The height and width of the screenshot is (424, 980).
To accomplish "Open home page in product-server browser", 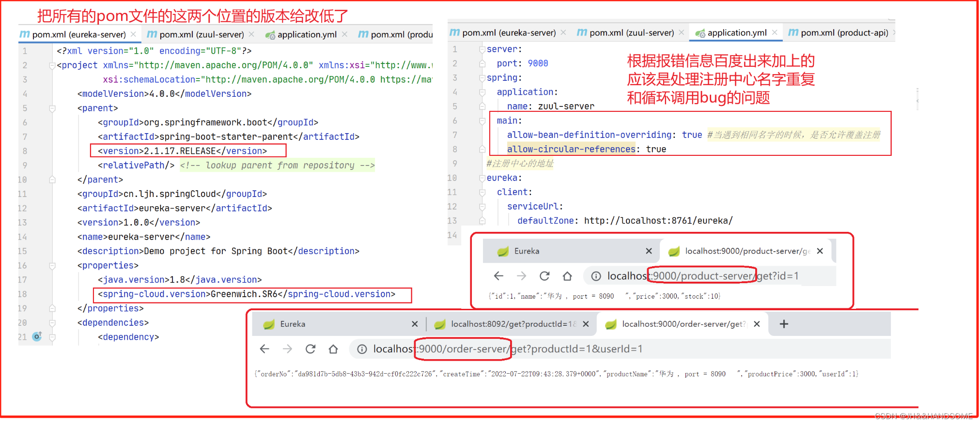I will pos(567,276).
